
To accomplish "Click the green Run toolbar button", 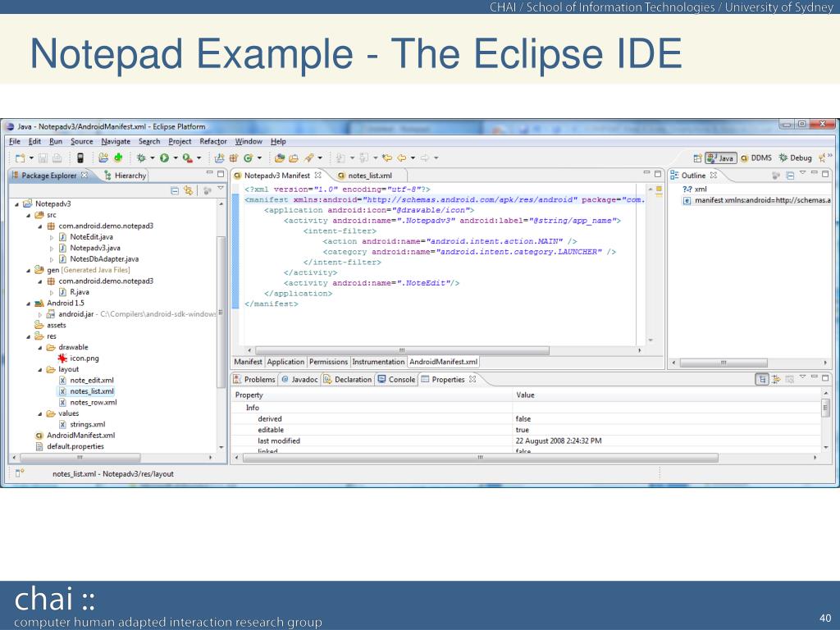I will 164,158.
